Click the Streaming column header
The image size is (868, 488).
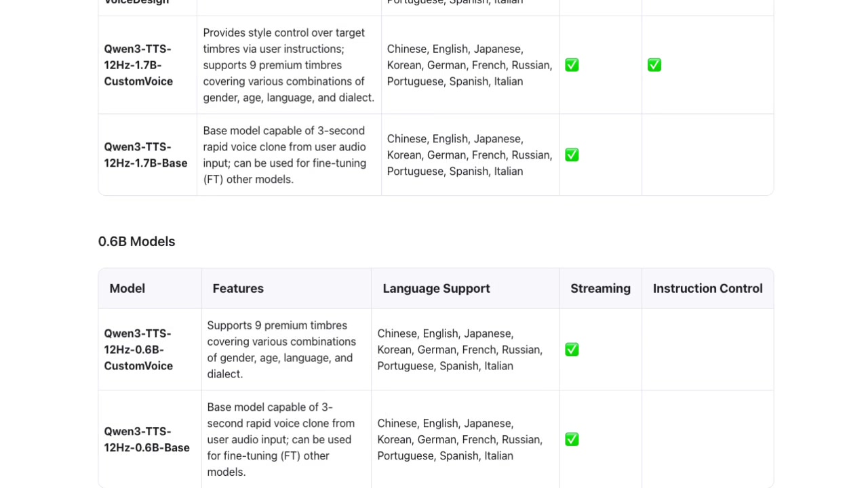point(600,289)
